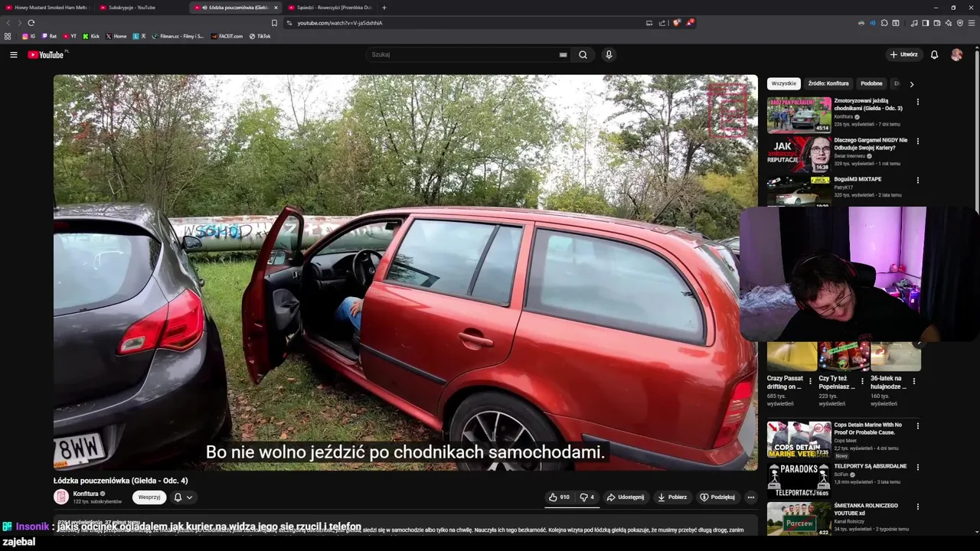Close the Łódzka pouczeniówka tab
The image size is (980, 551).
(276, 8)
